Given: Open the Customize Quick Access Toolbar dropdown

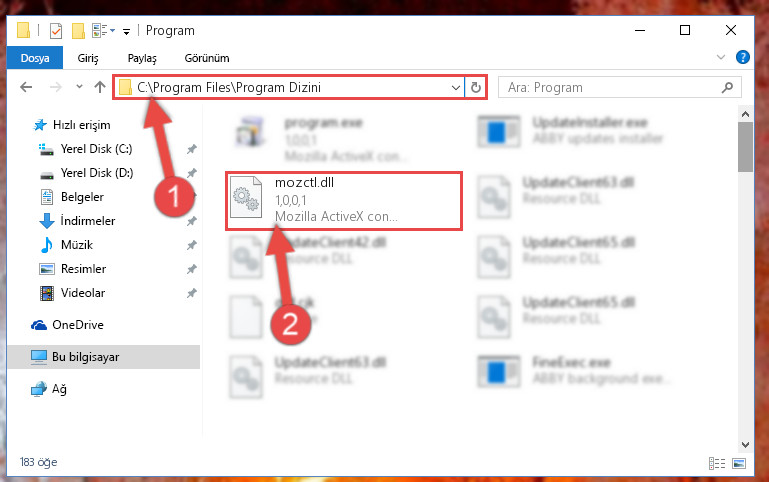Looking at the screenshot, I should pos(127,32).
